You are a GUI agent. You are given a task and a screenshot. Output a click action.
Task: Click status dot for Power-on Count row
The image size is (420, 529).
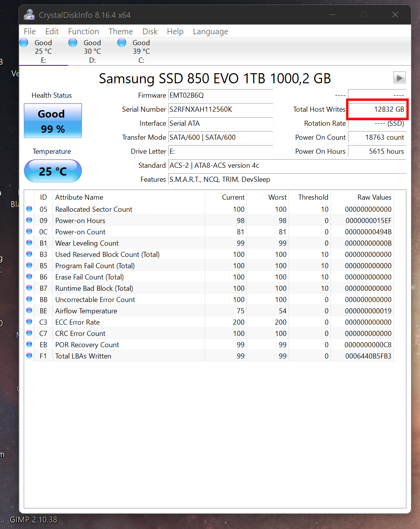tap(29, 231)
